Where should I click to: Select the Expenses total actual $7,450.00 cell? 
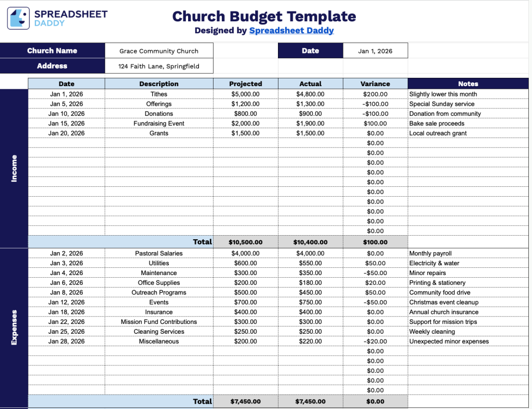(x=311, y=401)
